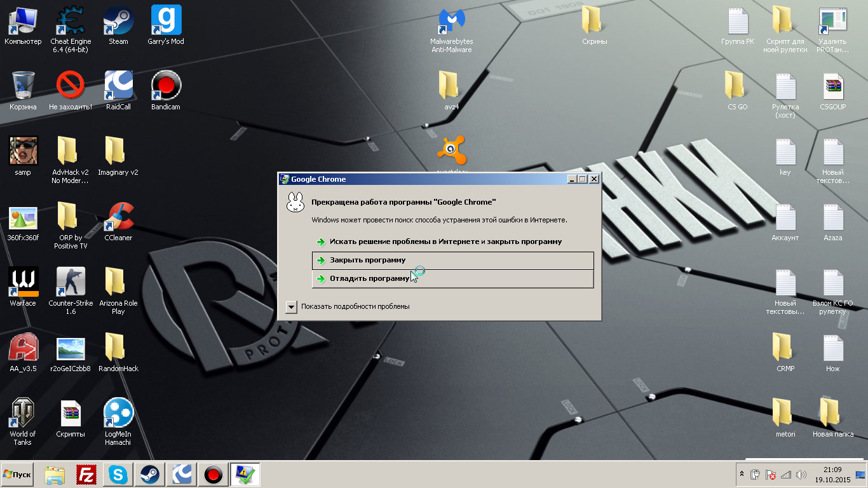Switch to Bandicam on the taskbar
Viewport: 868px width, 488px height.
click(x=213, y=475)
